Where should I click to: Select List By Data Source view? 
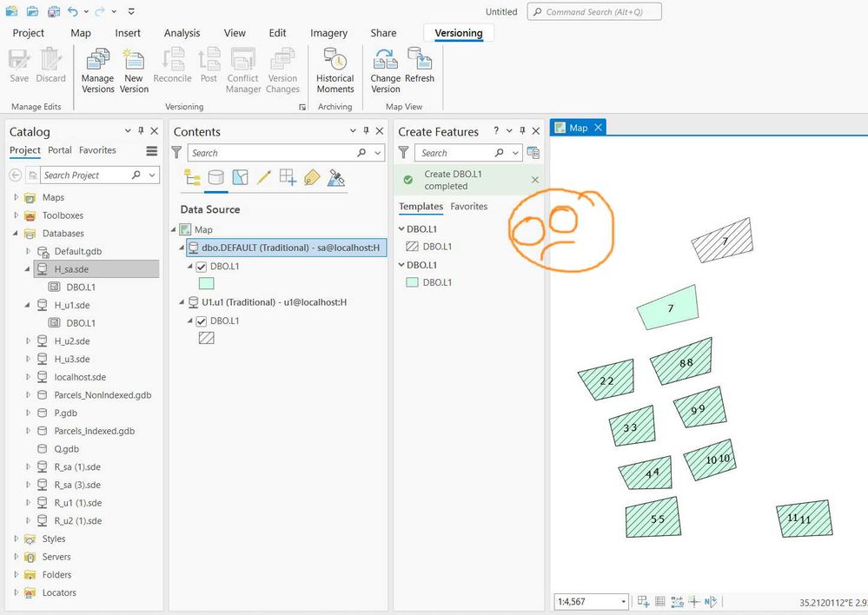coord(215,178)
